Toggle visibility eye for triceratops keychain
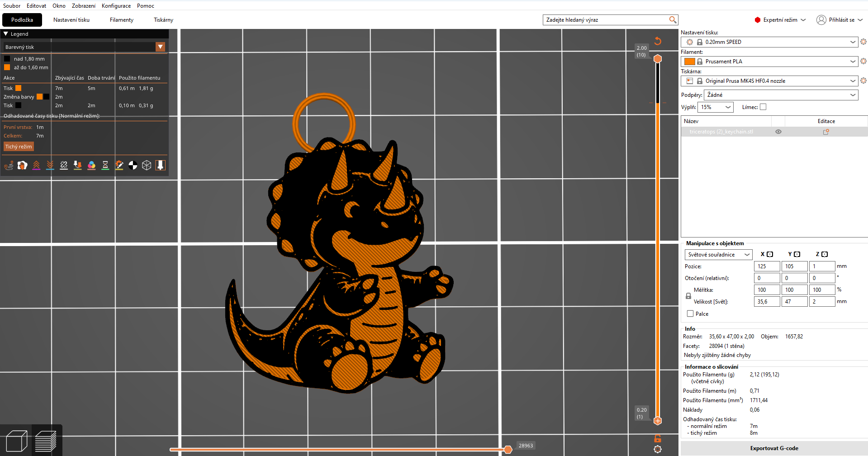This screenshot has width=868, height=456. coord(778,132)
